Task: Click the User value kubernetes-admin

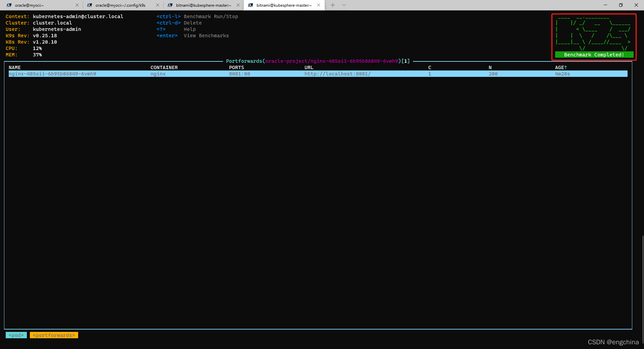Action: point(57,29)
